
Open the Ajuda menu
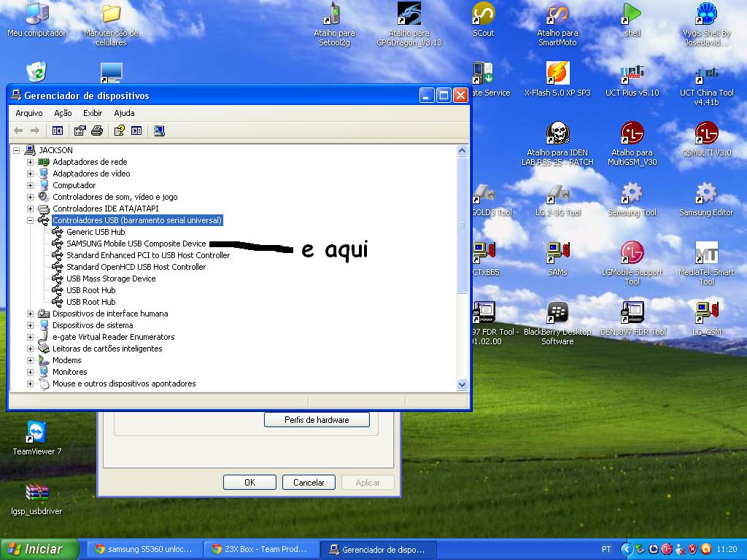(x=124, y=113)
